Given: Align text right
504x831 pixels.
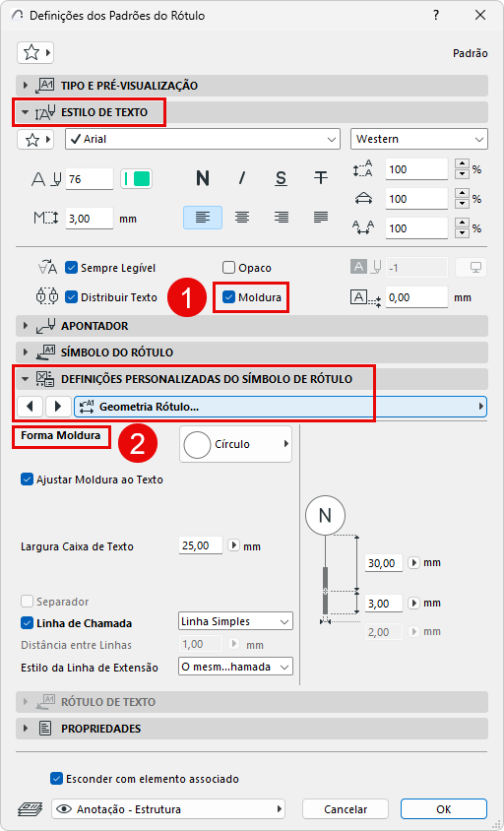Looking at the screenshot, I should point(282,218).
